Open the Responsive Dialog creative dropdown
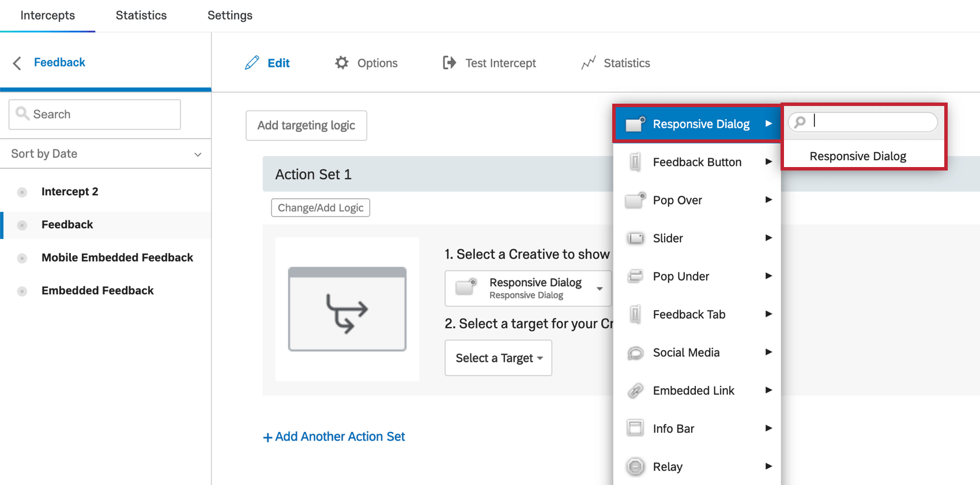 tap(528, 288)
